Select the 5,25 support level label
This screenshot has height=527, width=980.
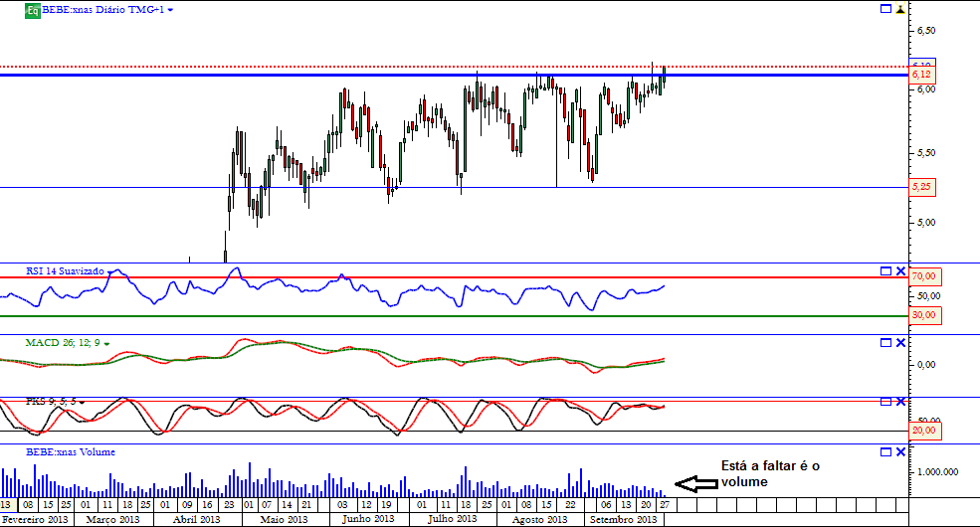(x=922, y=187)
